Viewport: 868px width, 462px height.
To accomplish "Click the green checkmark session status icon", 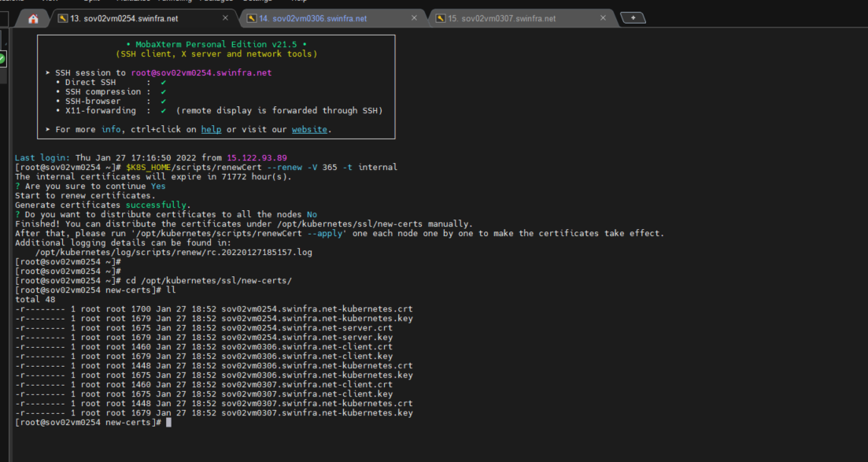I will coord(2,58).
